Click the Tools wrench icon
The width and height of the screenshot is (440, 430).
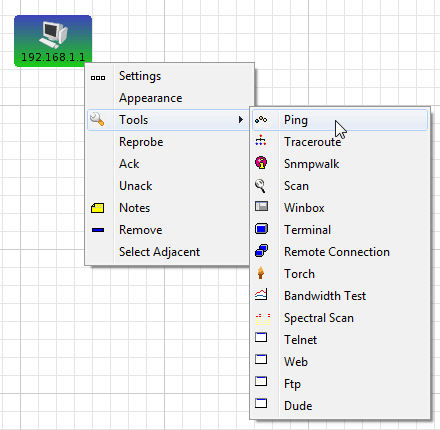[97, 119]
